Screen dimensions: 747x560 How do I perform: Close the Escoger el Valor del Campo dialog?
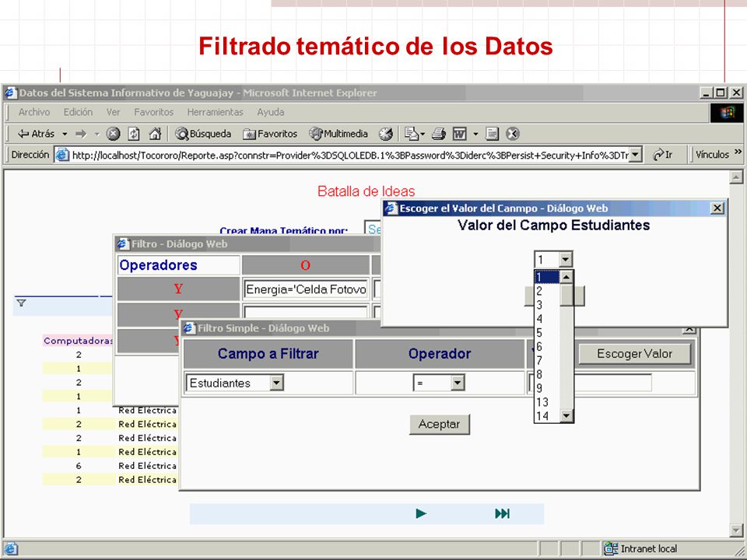point(717,208)
